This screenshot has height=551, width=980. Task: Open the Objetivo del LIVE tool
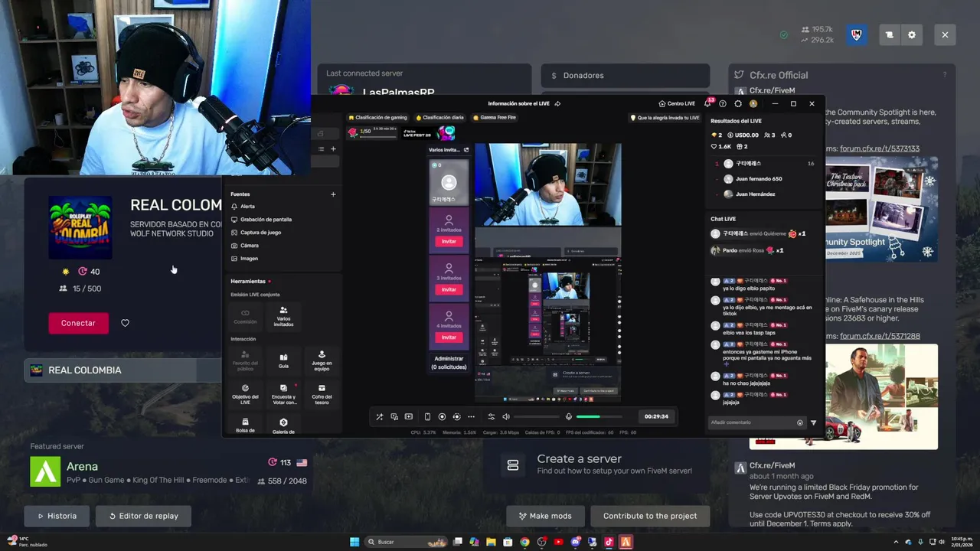click(x=245, y=393)
